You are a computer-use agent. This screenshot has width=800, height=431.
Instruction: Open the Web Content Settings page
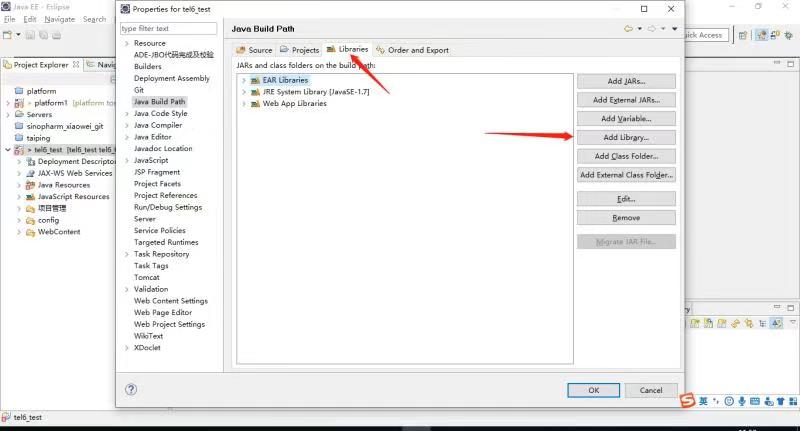click(x=171, y=301)
